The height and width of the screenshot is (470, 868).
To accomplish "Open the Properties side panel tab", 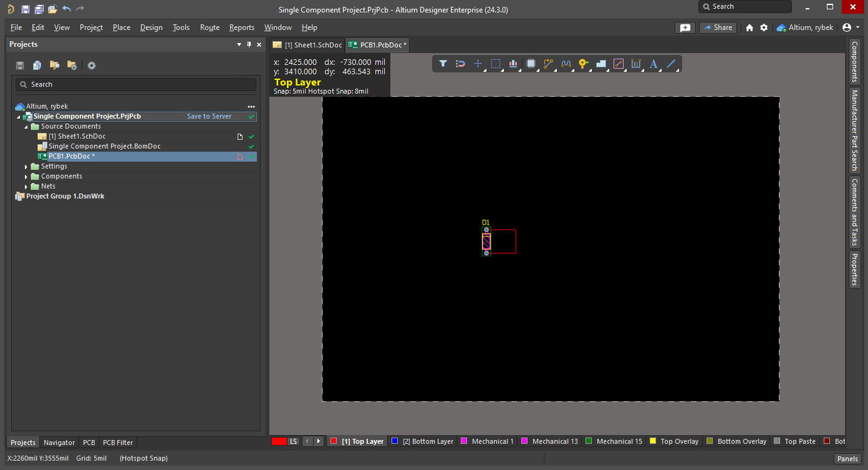I will (854, 269).
